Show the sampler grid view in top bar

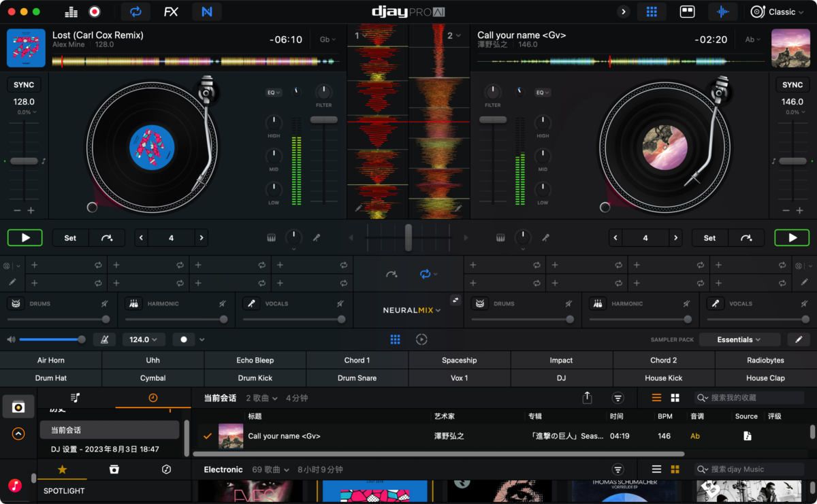point(652,12)
